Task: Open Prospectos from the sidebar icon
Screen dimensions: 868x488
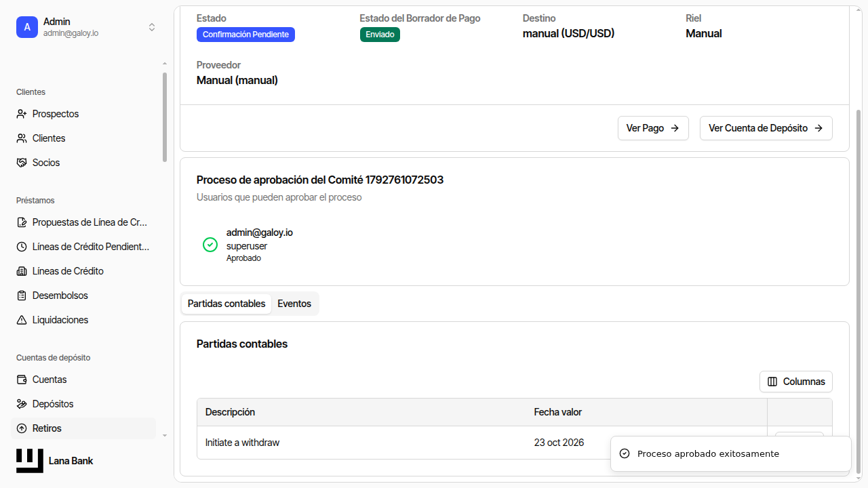Action: [x=22, y=114]
